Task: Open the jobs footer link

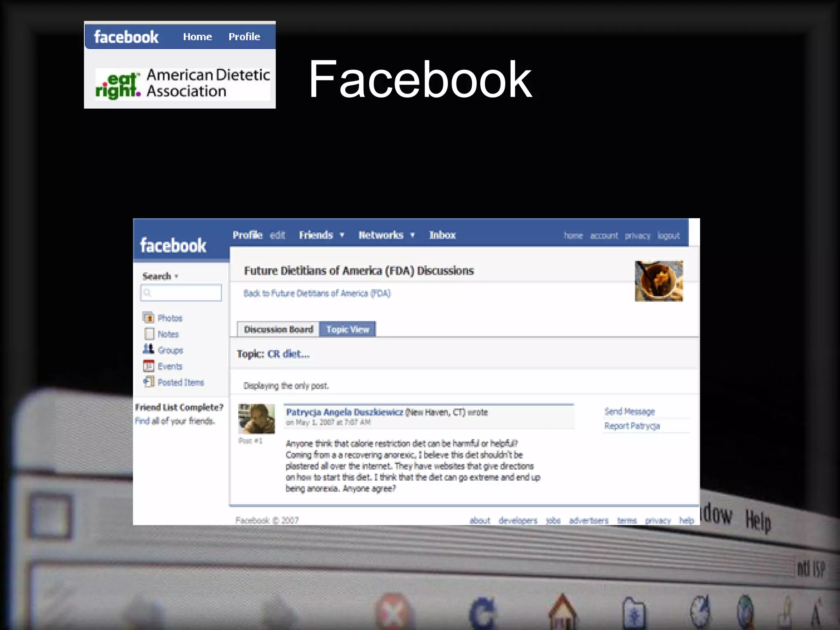Action: (553, 520)
